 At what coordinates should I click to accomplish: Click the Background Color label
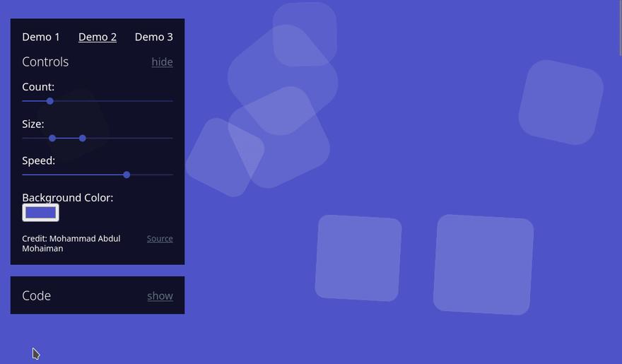pyautogui.click(x=68, y=197)
